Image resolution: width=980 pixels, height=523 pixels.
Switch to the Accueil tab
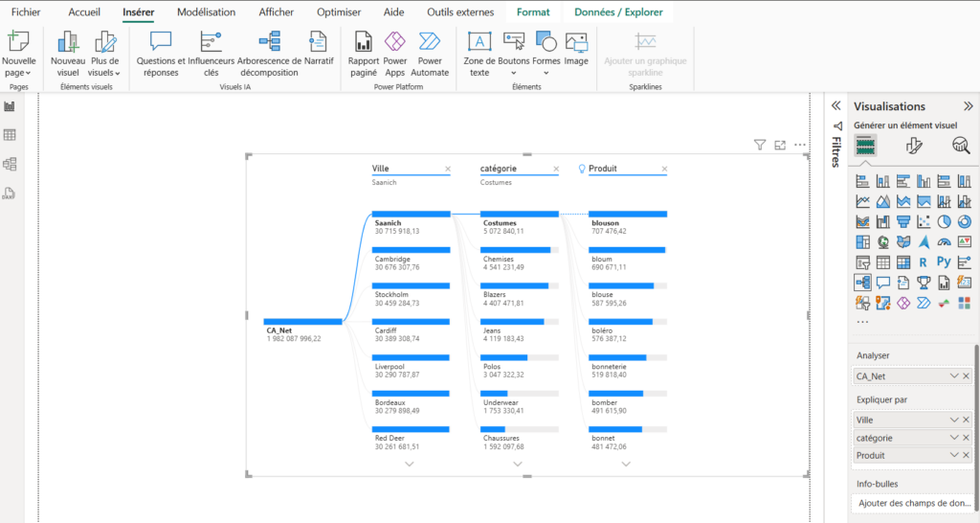coord(84,12)
